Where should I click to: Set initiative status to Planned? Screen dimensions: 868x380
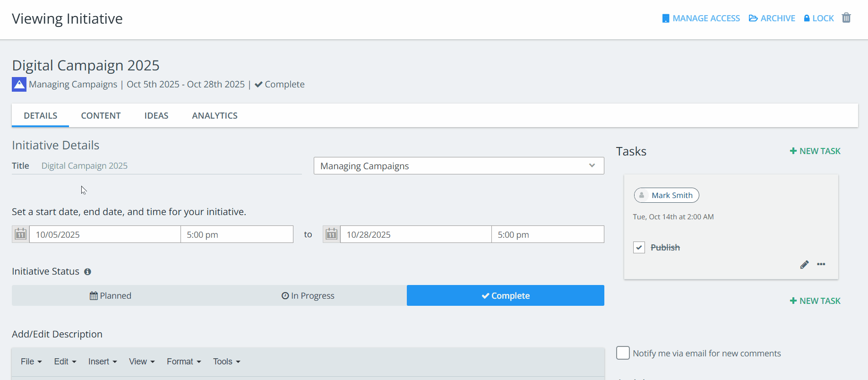111,295
